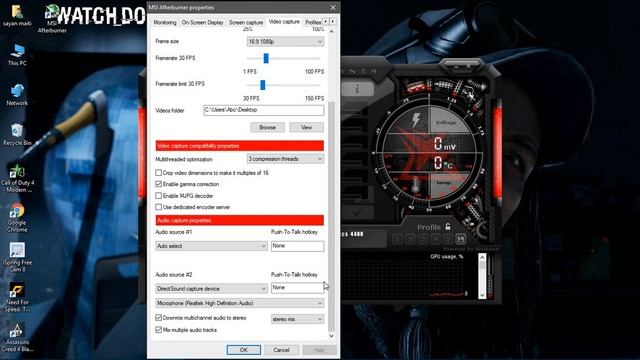Viewport: 640px width, 360px height.
Task: Click the View button for videos folder
Action: [306, 127]
